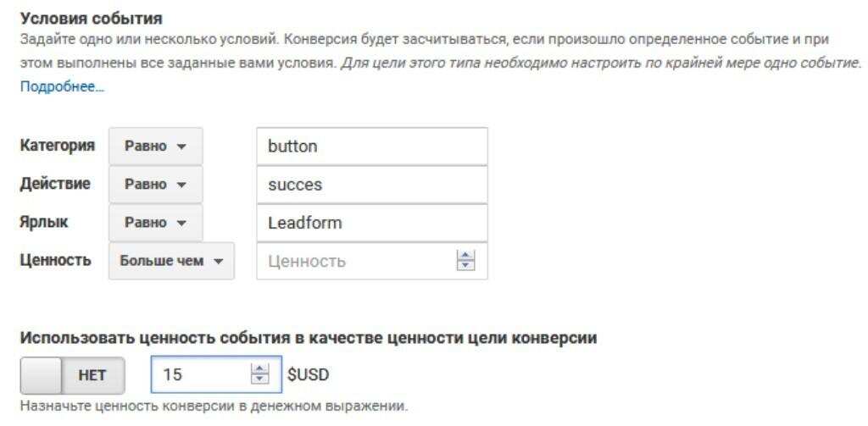Focus the action field containing succes
The image size is (868, 426).
pyautogui.click(x=371, y=185)
